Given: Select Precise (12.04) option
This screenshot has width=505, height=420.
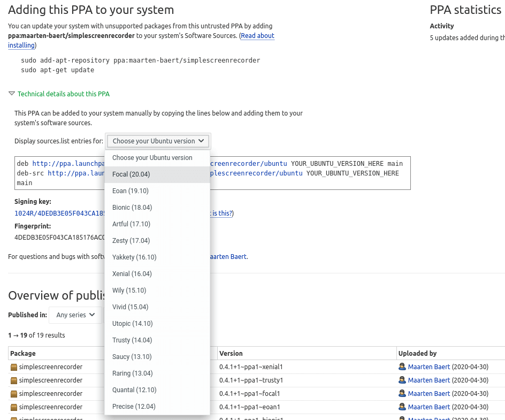Looking at the screenshot, I should pyautogui.click(x=134, y=407).
